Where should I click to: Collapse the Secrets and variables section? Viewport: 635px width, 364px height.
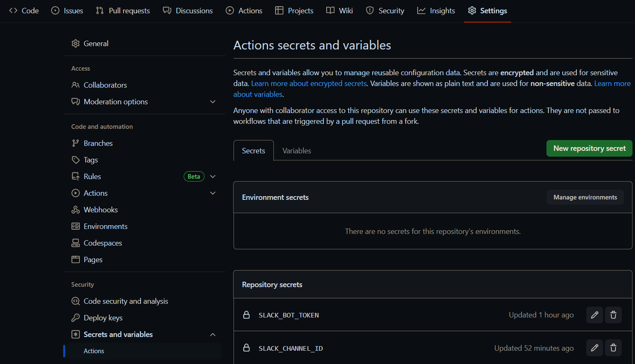coord(213,334)
